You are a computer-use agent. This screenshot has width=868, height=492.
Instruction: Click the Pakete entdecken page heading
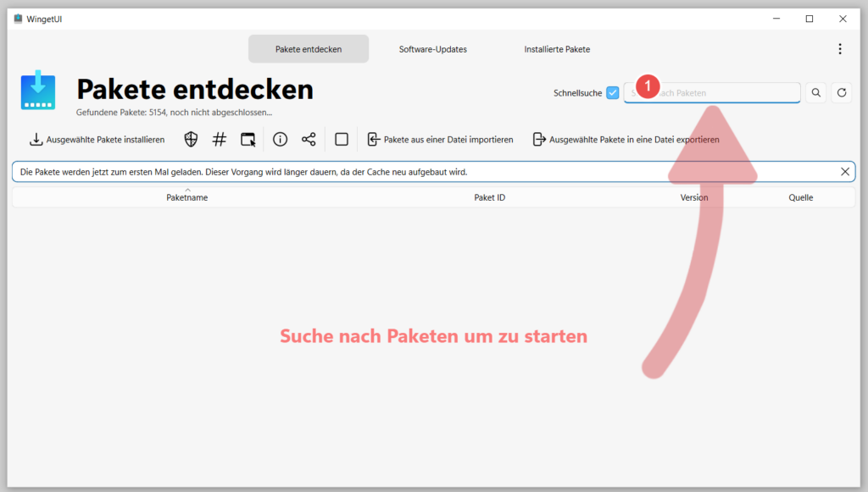point(195,89)
